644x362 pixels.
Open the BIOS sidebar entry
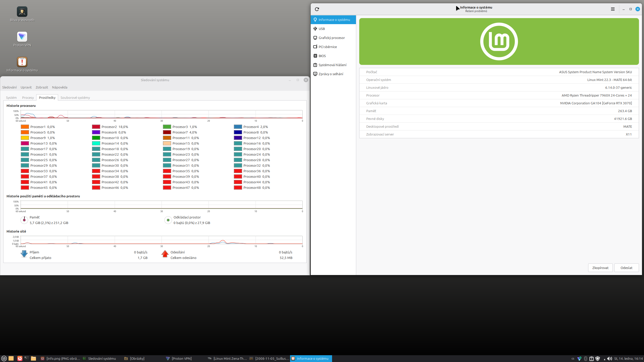pos(322,56)
